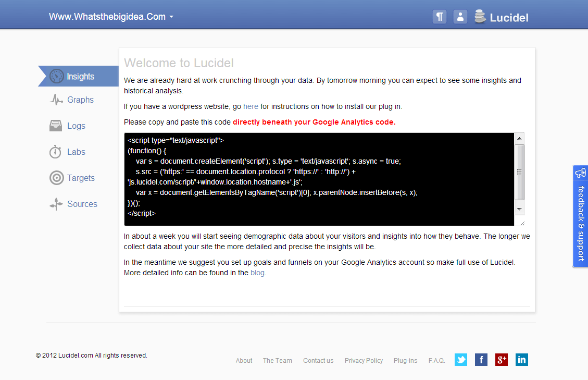Open the LinkedIn social icon
Screen dimensions: 588x380
(522, 360)
